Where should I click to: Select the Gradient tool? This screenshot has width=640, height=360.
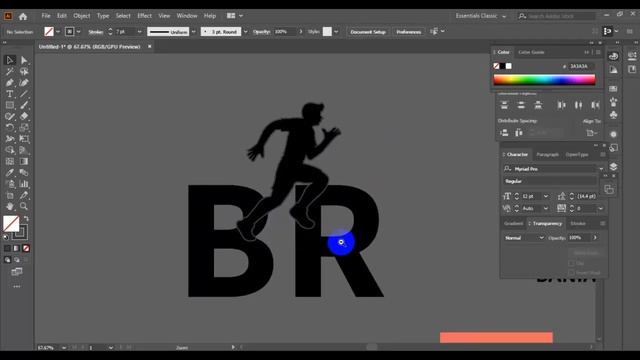coord(24,161)
